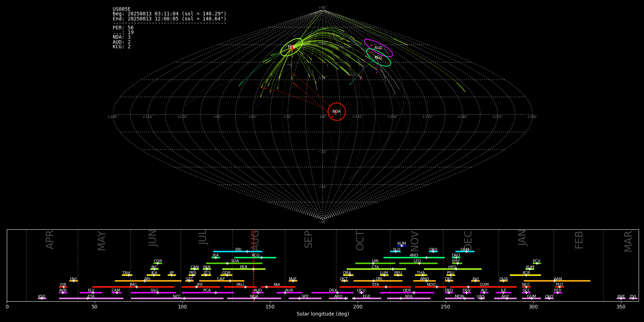The width and height of the screenshot is (644, 322).
Task: Click the green KCG radiant ellipse on sky map
Action: [379, 58]
